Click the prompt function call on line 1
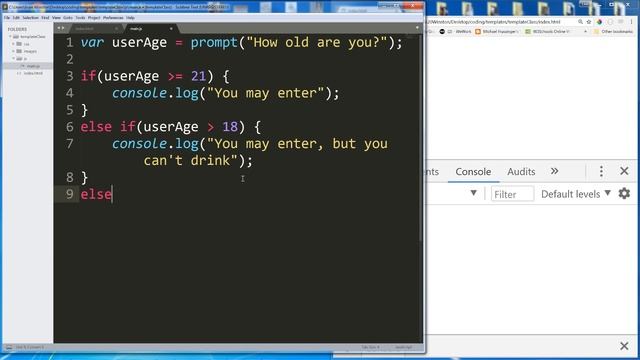 (214, 42)
